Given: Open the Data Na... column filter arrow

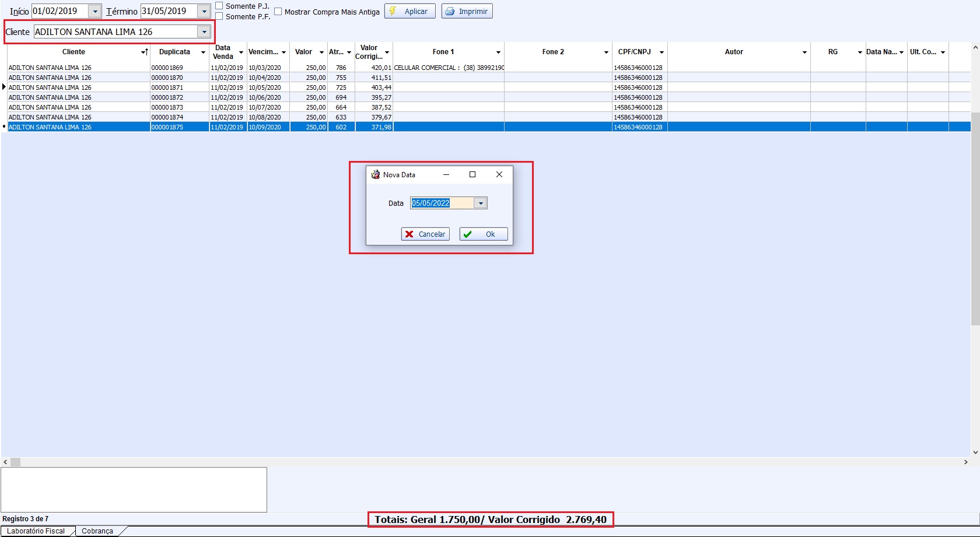Looking at the screenshot, I should pyautogui.click(x=901, y=52).
